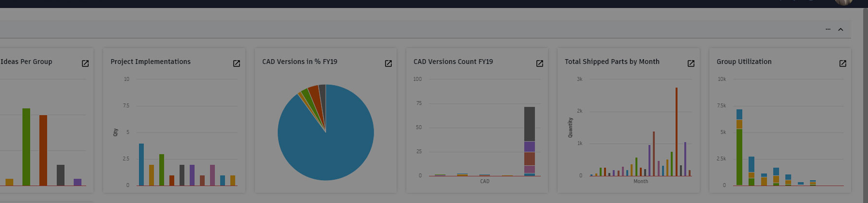Collapse the dashboard section with chevron
The image size is (868, 203).
coord(841,29)
